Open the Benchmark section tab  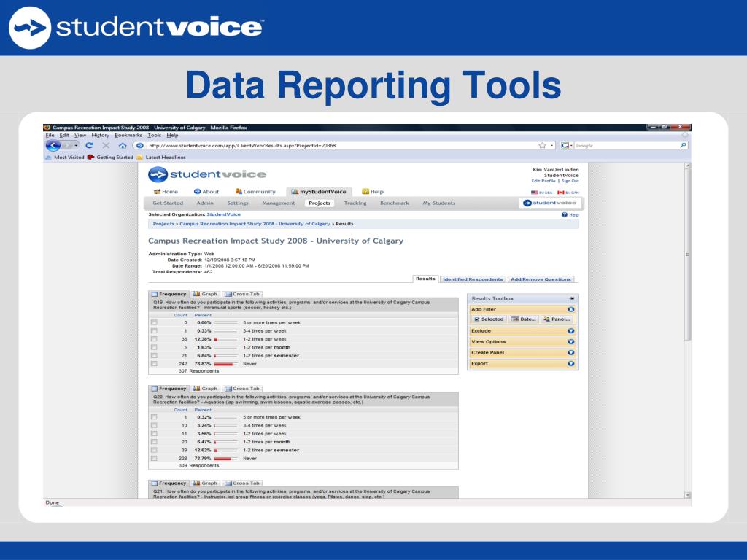[395, 203]
